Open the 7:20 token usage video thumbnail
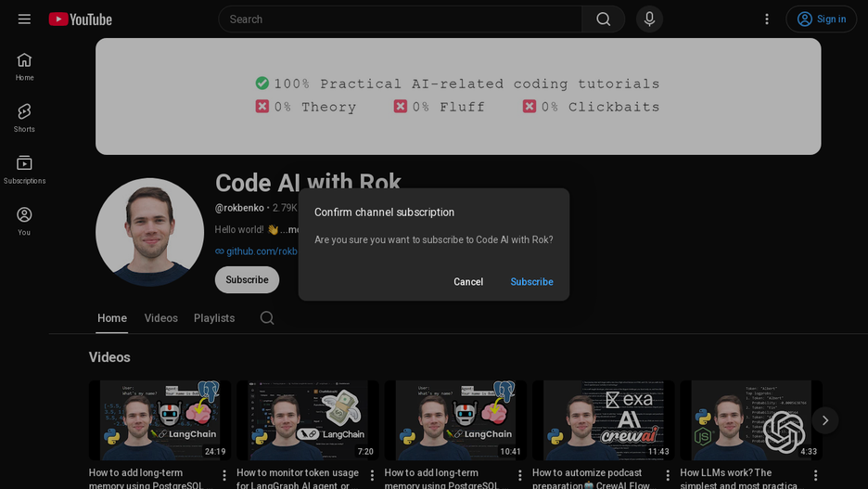This screenshot has height=489, width=868. (308, 420)
